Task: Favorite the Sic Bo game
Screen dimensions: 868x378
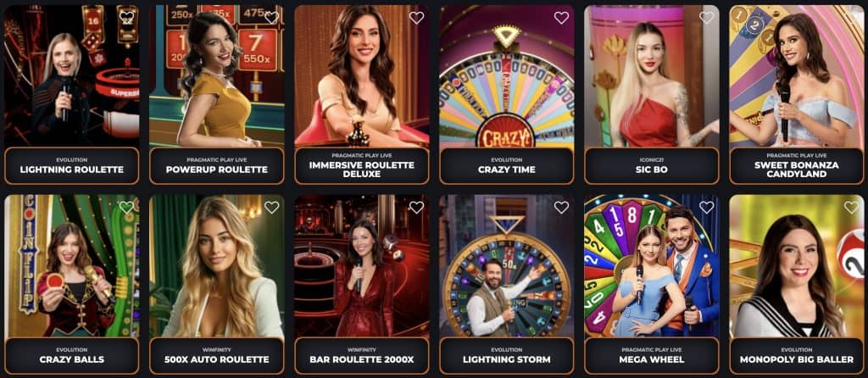Action: tap(706, 18)
